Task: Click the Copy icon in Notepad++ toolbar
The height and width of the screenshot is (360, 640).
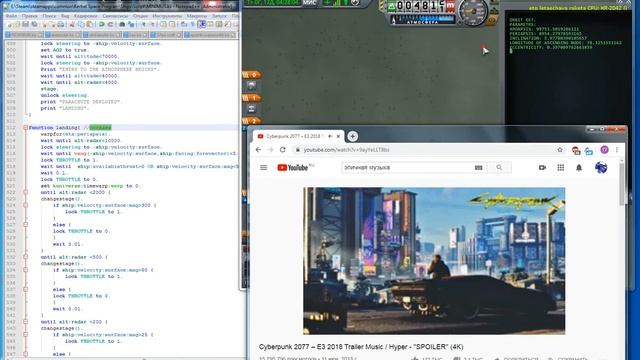Action: (80, 24)
